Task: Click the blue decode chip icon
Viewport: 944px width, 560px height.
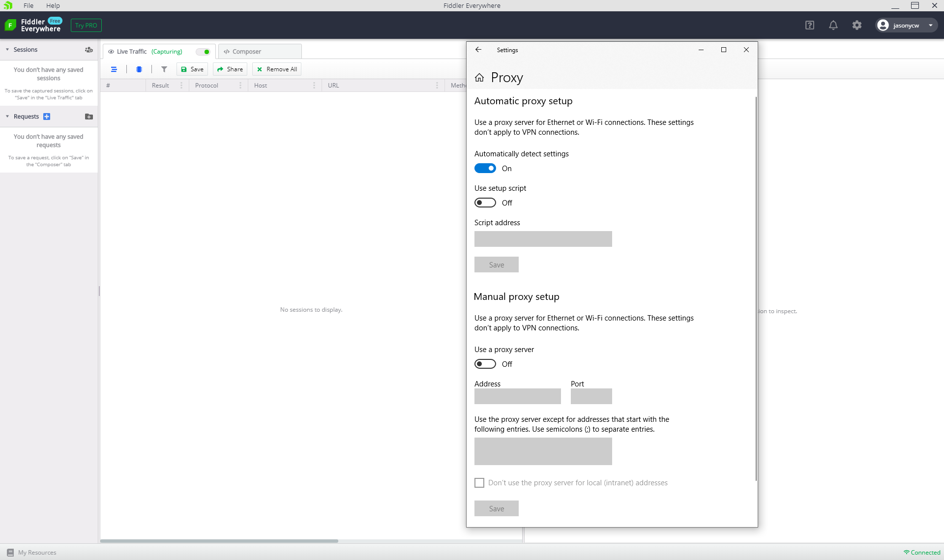Action: [x=139, y=69]
